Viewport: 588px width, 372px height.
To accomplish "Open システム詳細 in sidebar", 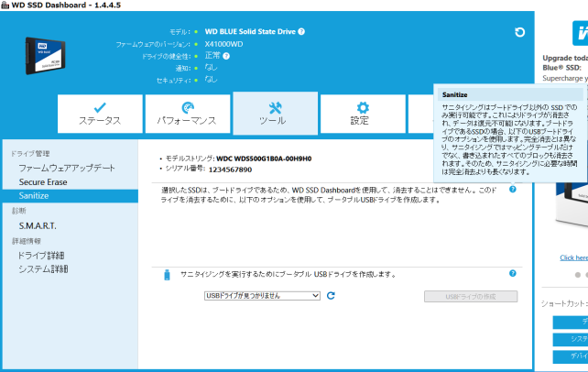I will tap(43, 269).
